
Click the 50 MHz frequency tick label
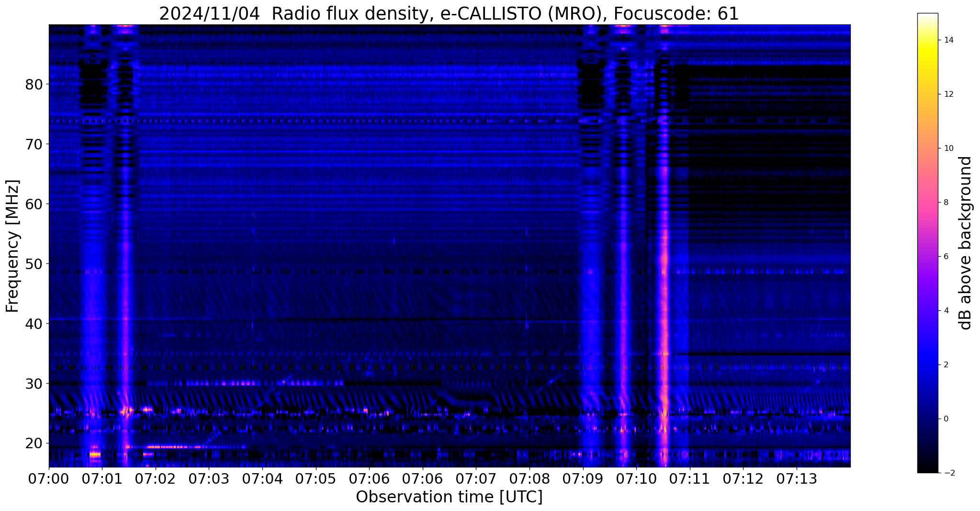pyautogui.click(x=34, y=264)
